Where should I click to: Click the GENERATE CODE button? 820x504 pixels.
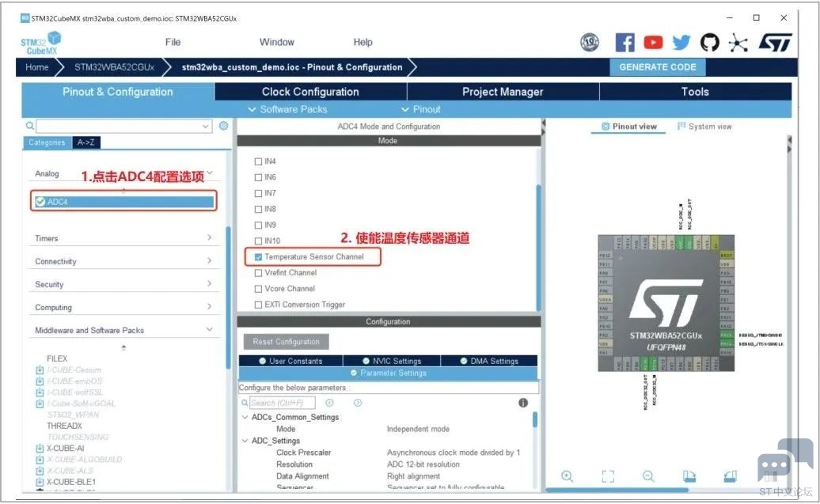pyautogui.click(x=658, y=67)
